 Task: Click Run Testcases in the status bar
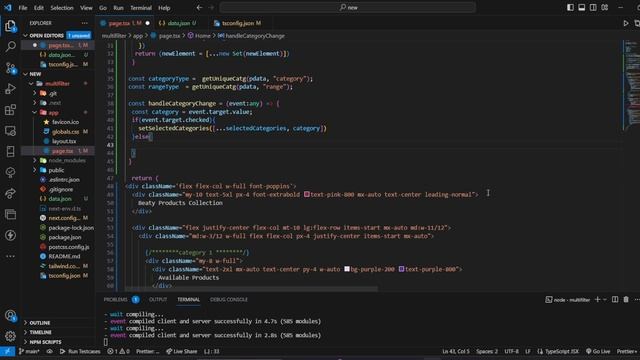pos(80,351)
